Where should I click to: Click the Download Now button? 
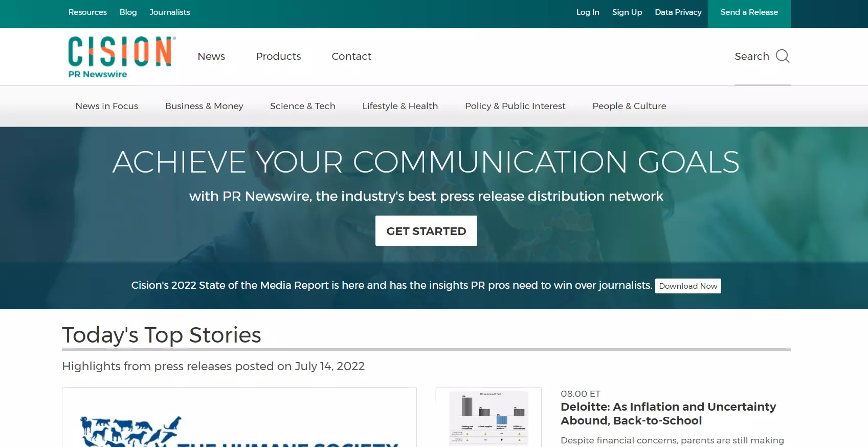coord(688,286)
